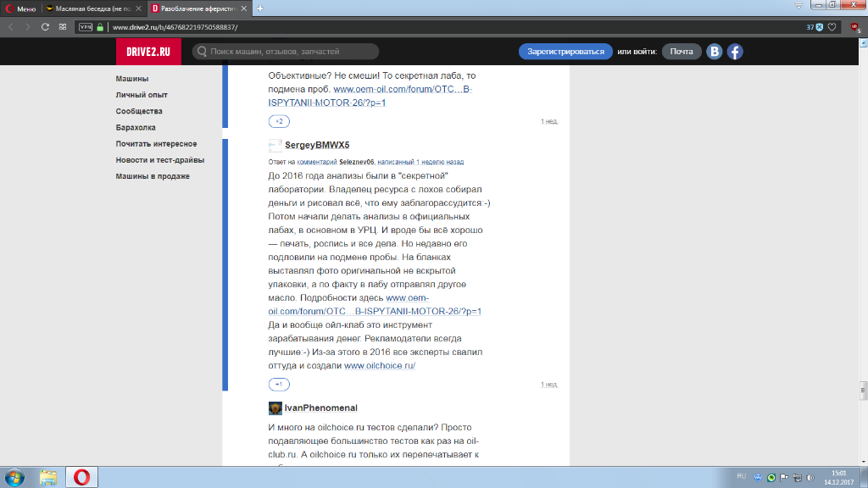Screen dimensions: 868x488
Task: Click the +1 rating button
Action: point(279,384)
